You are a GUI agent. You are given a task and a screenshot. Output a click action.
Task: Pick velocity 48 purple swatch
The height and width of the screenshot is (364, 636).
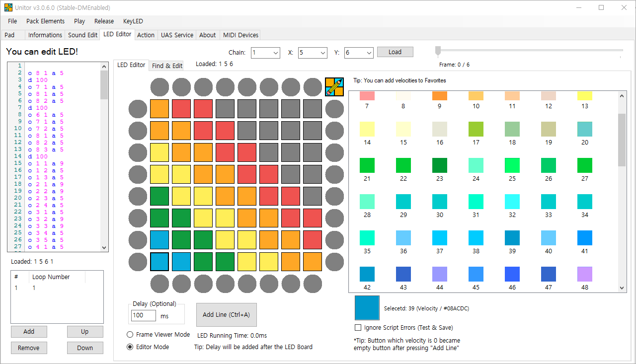click(585, 274)
